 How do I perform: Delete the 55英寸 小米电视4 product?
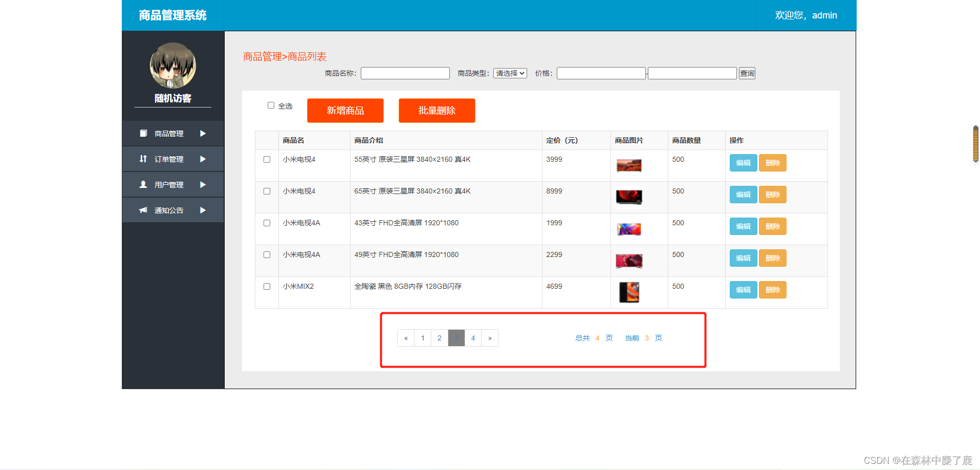773,163
